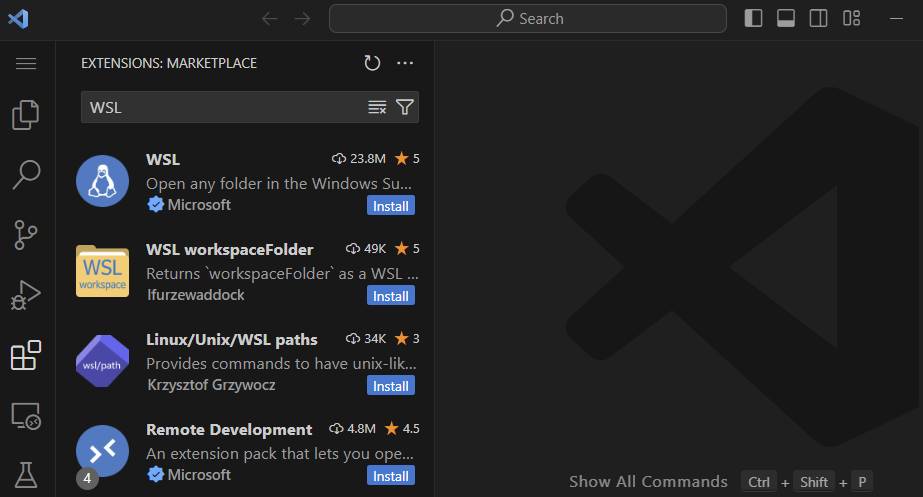The width and height of the screenshot is (923, 497).
Task: Open the Remote Development title
Action: (x=229, y=430)
